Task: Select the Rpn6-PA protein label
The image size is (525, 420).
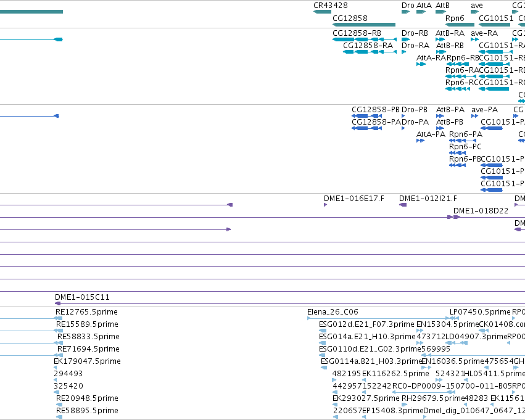Action: (x=465, y=134)
